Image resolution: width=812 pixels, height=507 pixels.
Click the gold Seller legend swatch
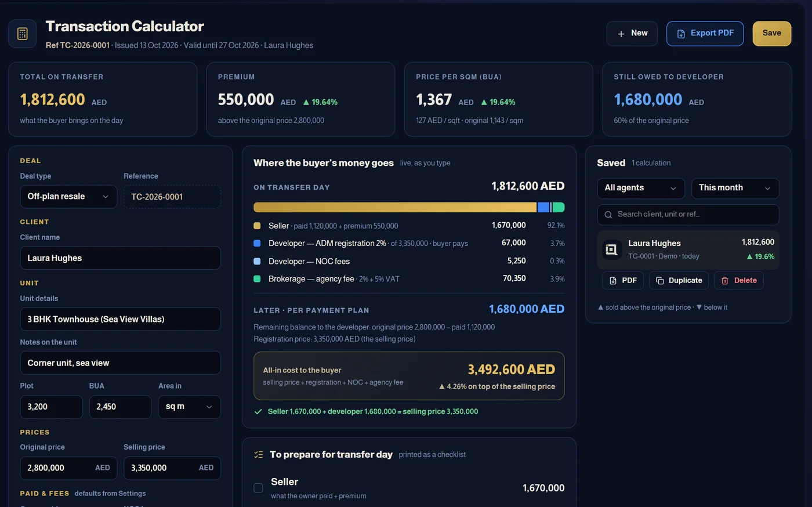(257, 226)
